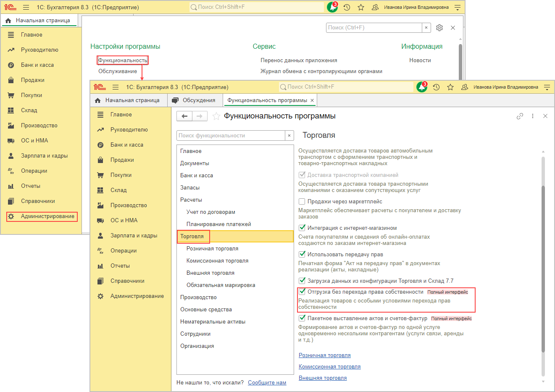Open settings gear in back window panel

click(439, 28)
